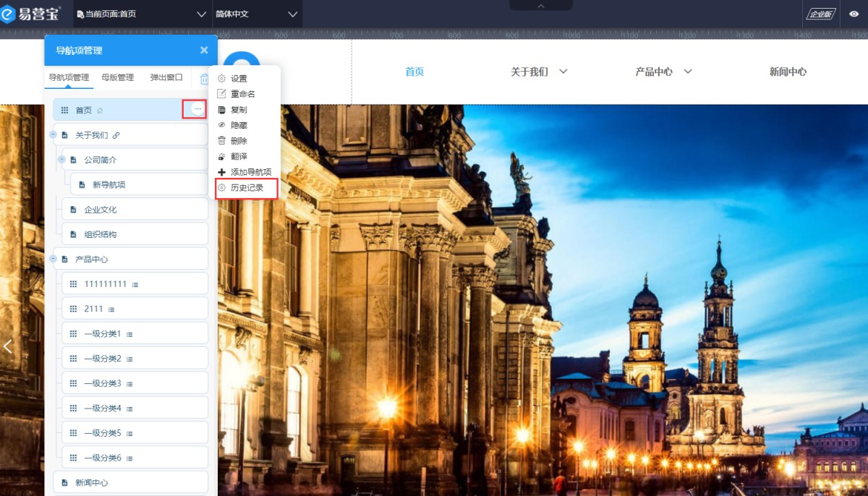Click the 企业版 badge icon
This screenshot has width=868, height=496.
click(x=820, y=14)
